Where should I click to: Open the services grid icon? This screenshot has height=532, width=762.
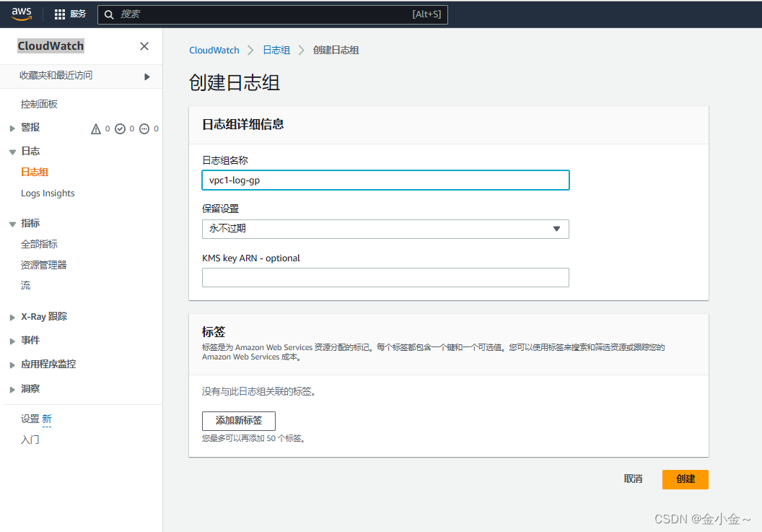(60, 14)
